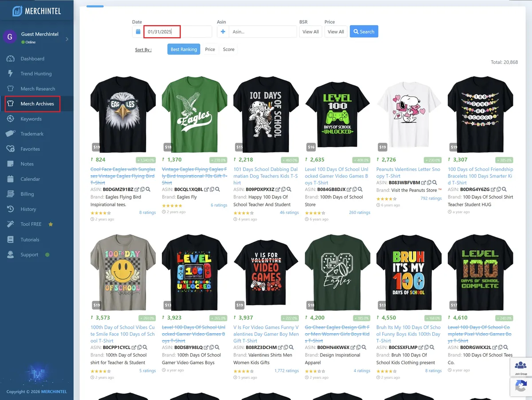Open the Trademark sidebar icon
The image size is (532, 400).
coord(11,134)
